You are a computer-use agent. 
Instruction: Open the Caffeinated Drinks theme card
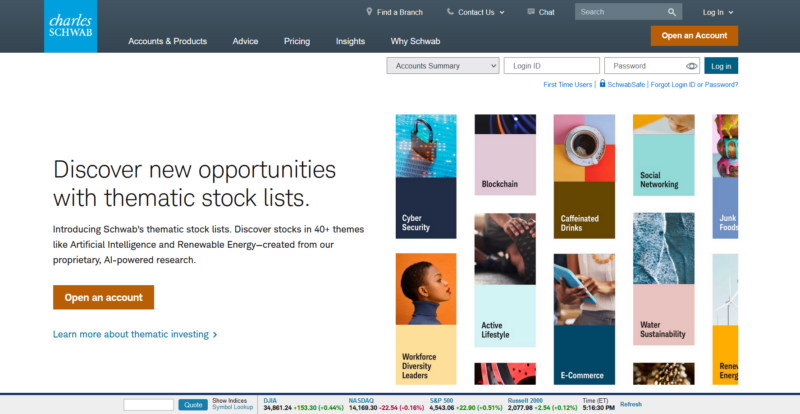click(584, 177)
